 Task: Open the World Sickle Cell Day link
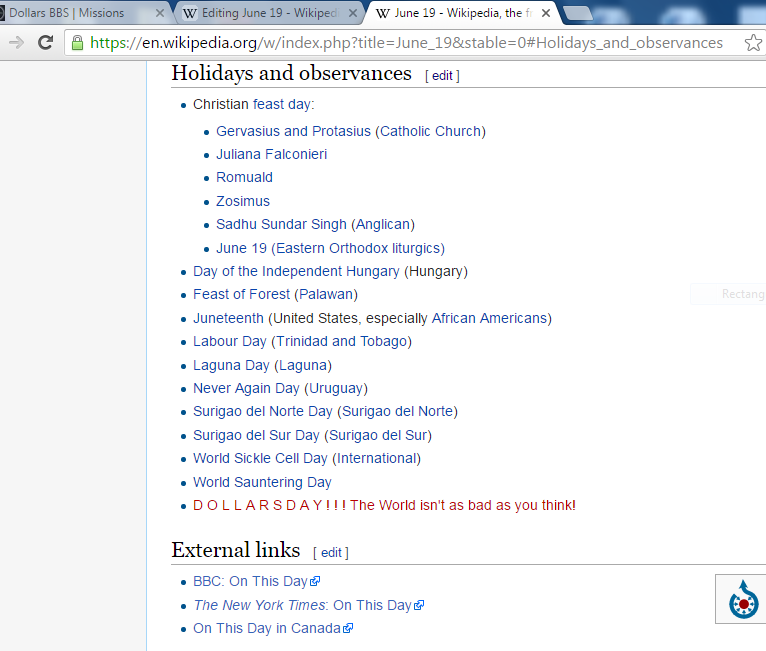click(x=260, y=458)
